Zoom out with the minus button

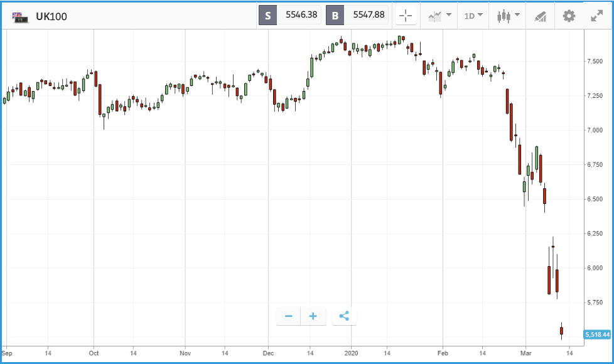(x=289, y=316)
